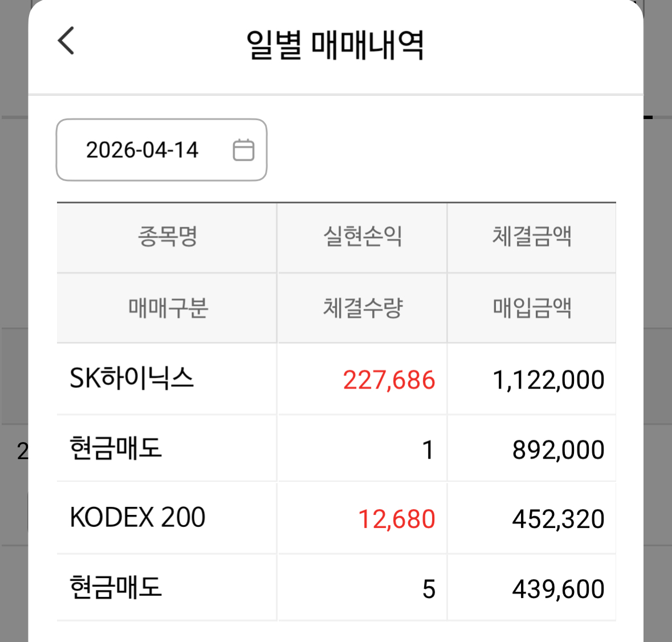The width and height of the screenshot is (672, 642).
Task: Click the 체결수량 header cell
Action: pyautogui.click(x=363, y=308)
